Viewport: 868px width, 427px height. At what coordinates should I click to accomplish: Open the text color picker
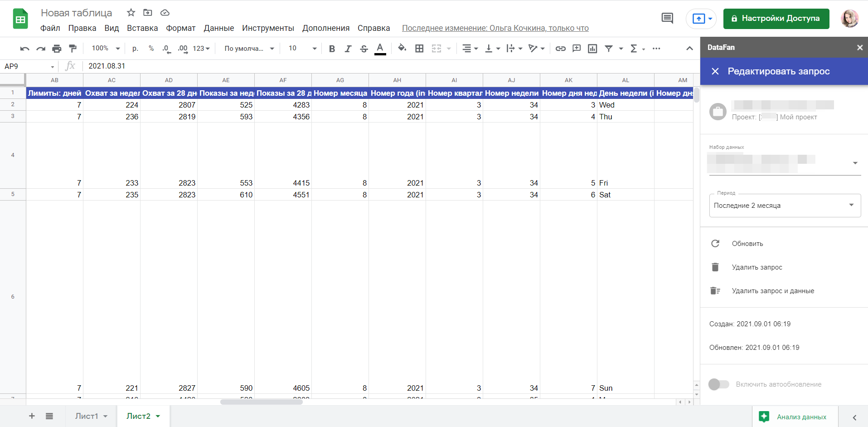pyautogui.click(x=380, y=49)
